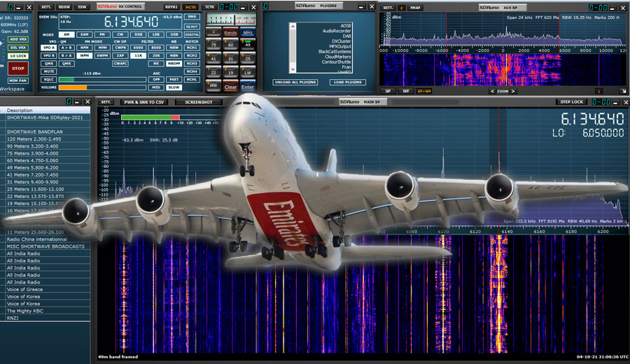Screen dimensions: 630x364
Task: Select 'Radio China internationnal' row
Action: 45,239
